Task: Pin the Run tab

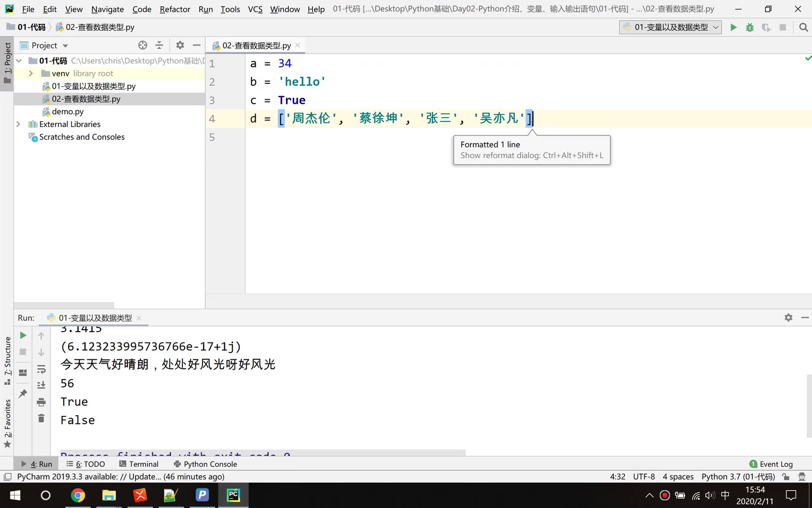Action: click(x=23, y=393)
